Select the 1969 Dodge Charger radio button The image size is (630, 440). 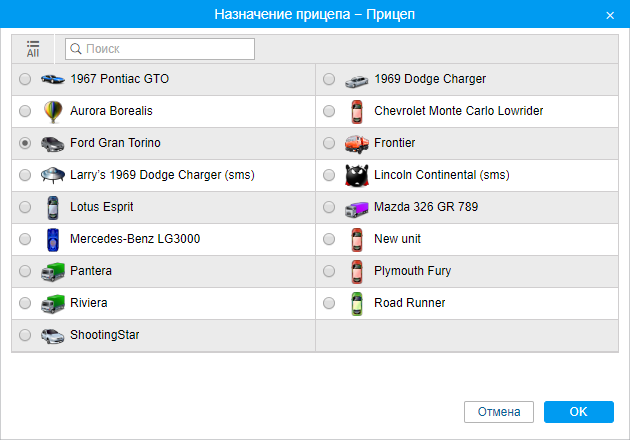[x=329, y=79]
